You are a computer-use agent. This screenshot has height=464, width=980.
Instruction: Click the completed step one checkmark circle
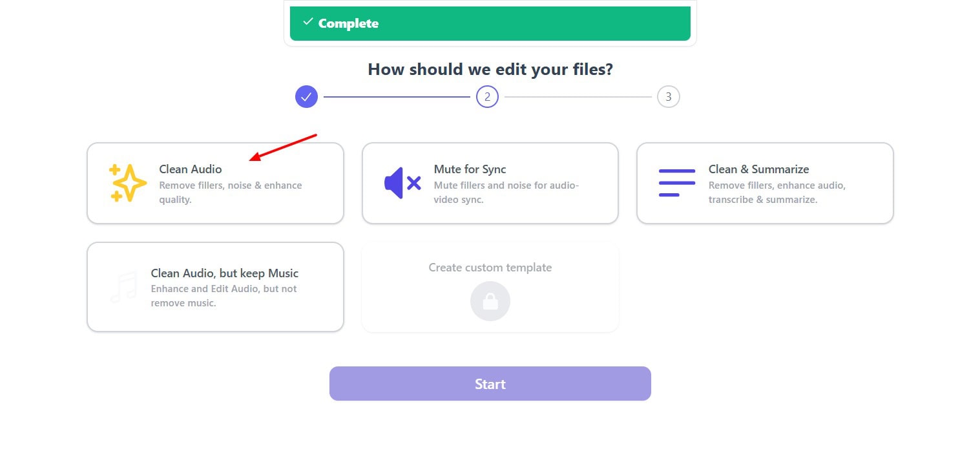coord(306,97)
